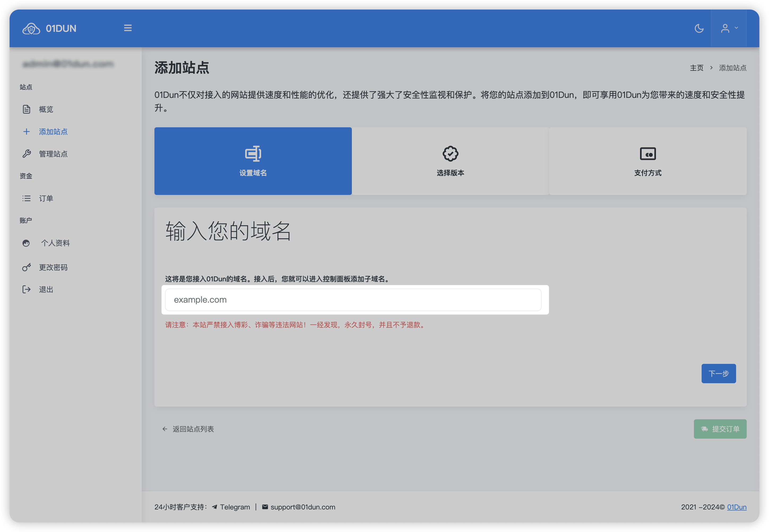Click the 添加站点 page title
The width and height of the screenshot is (769, 532).
(182, 68)
